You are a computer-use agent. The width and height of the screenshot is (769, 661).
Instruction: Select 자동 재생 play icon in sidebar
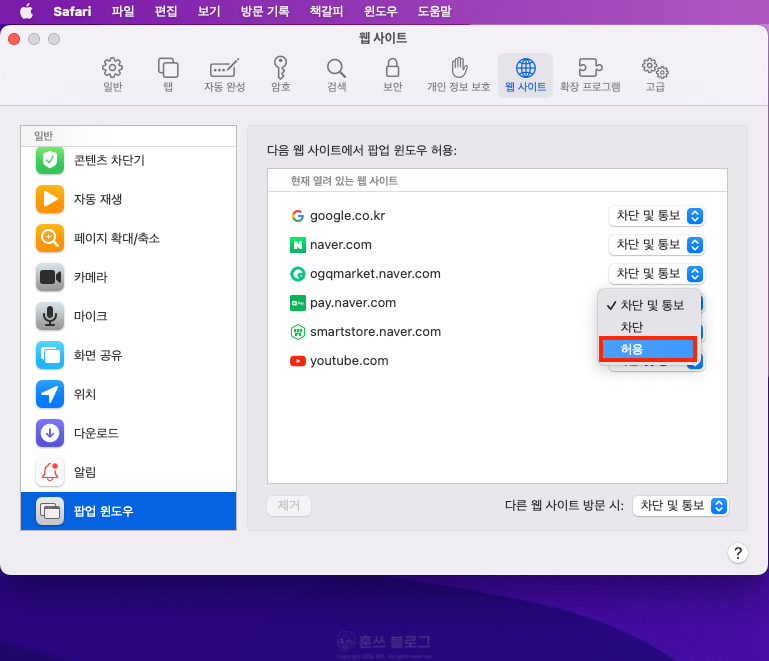pyautogui.click(x=50, y=199)
